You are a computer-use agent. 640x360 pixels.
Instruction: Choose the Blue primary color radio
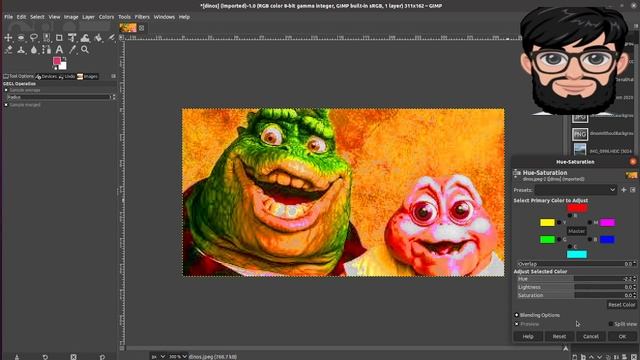589,239
